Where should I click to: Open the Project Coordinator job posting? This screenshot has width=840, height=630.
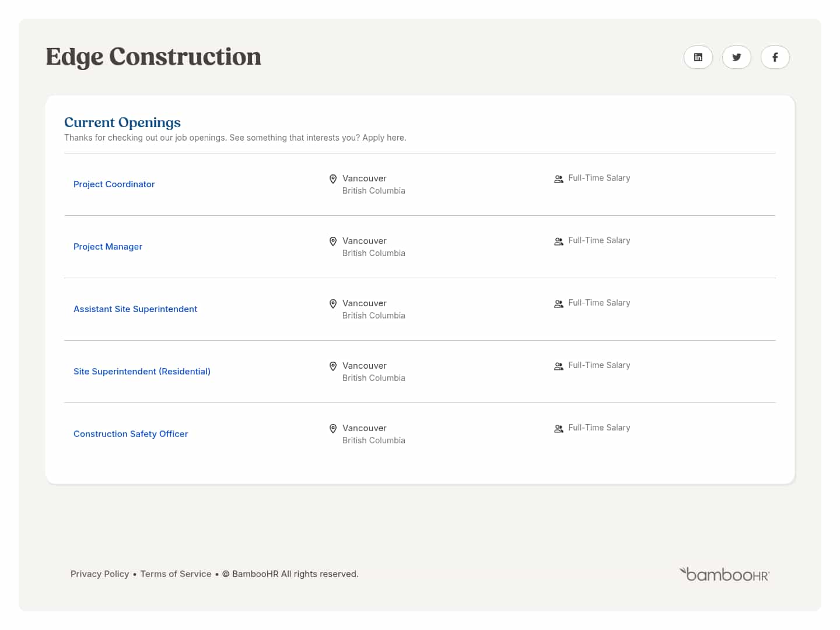click(x=114, y=184)
